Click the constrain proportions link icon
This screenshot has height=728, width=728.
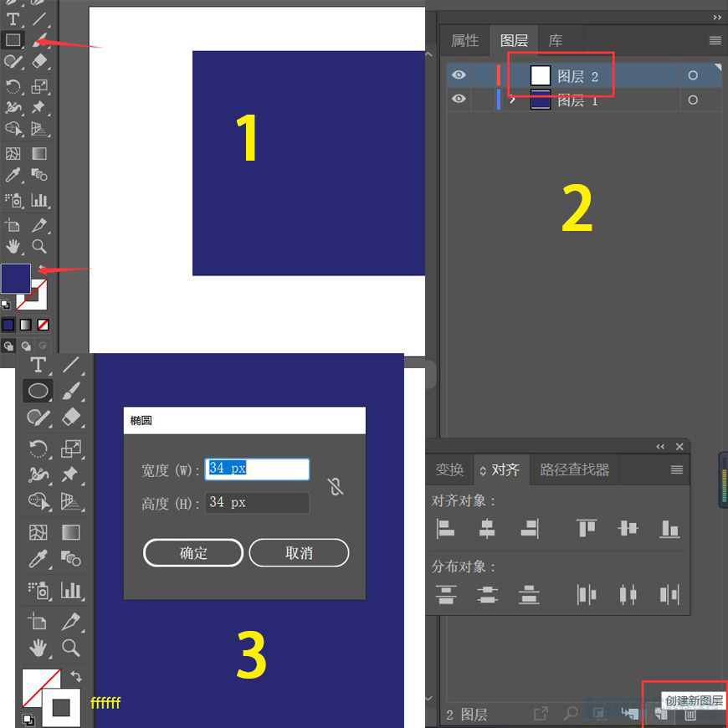click(336, 486)
